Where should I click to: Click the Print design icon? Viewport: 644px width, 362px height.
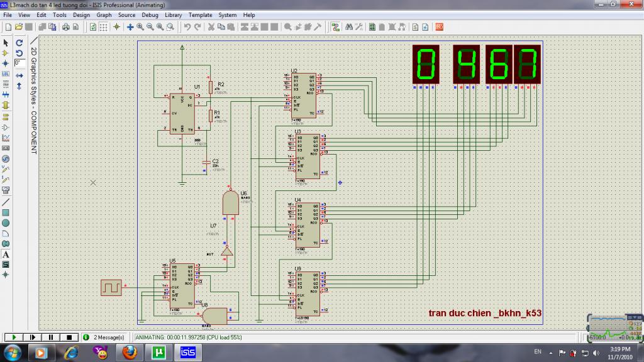pyautogui.click(x=65, y=27)
